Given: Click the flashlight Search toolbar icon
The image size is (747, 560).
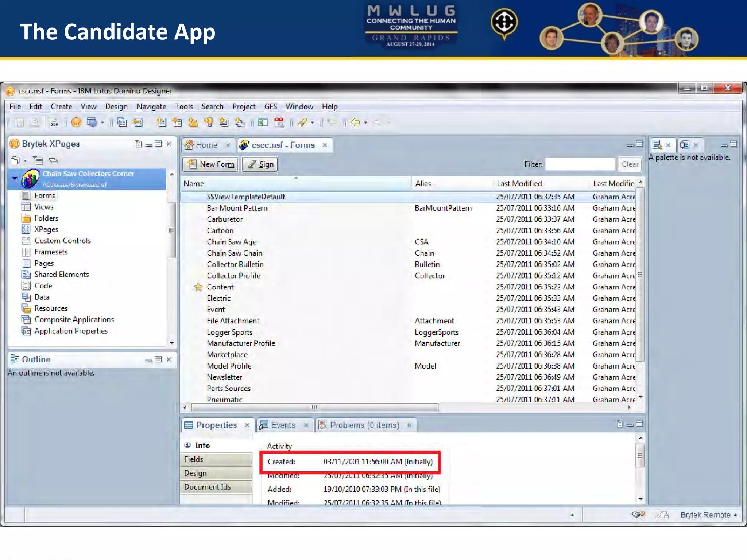Looking at the screenshot, I should [302, 122].
